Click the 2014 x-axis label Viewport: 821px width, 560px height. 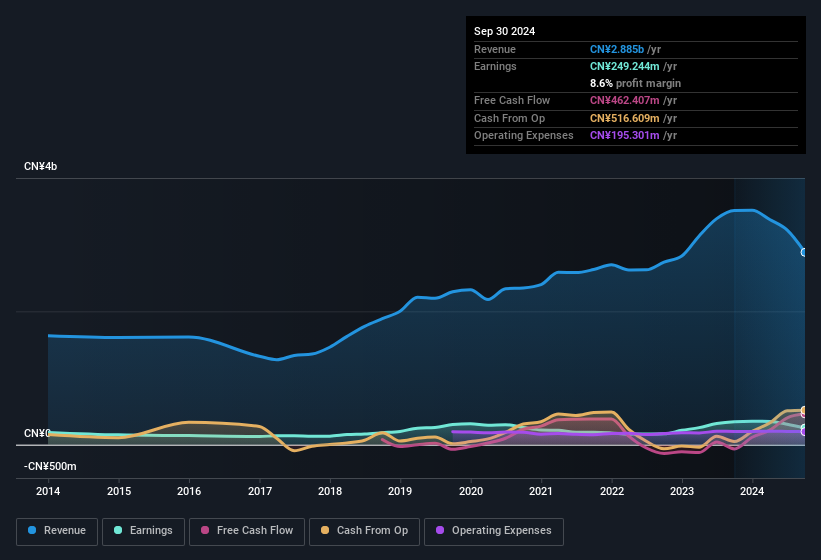(x=48, y=491)
